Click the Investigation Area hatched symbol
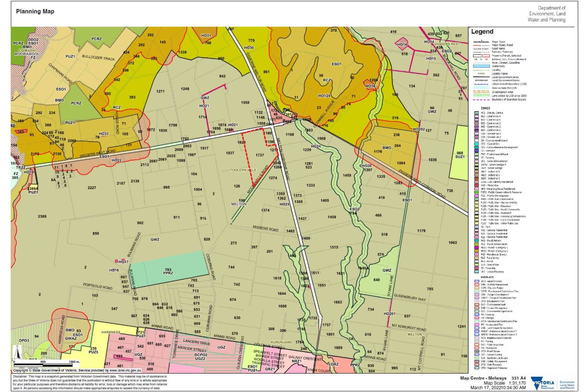This screenshot has width=588, height=392. click(x=481, y=92)
